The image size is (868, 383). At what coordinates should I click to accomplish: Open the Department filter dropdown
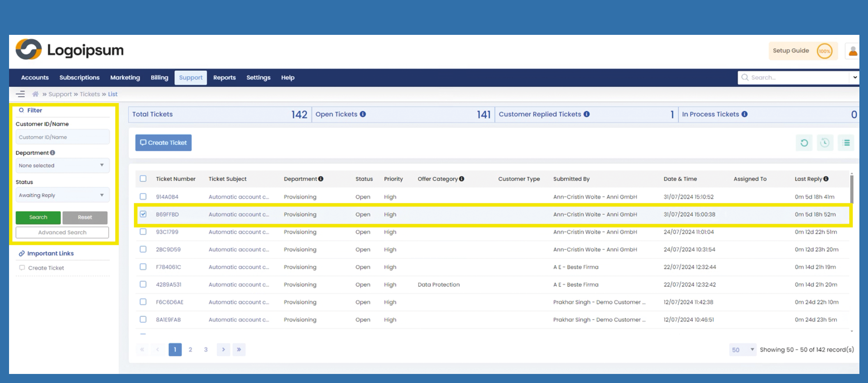62,166
